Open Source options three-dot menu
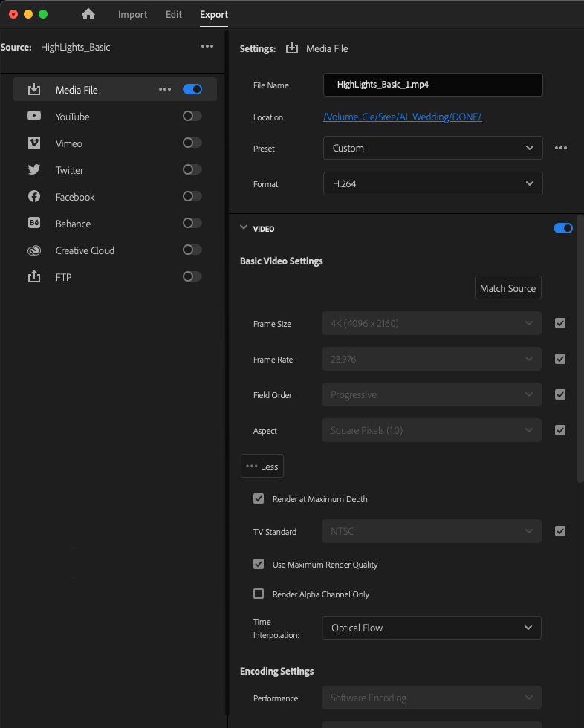The height and width of the screenshot is (728, 584). (207, 46)
